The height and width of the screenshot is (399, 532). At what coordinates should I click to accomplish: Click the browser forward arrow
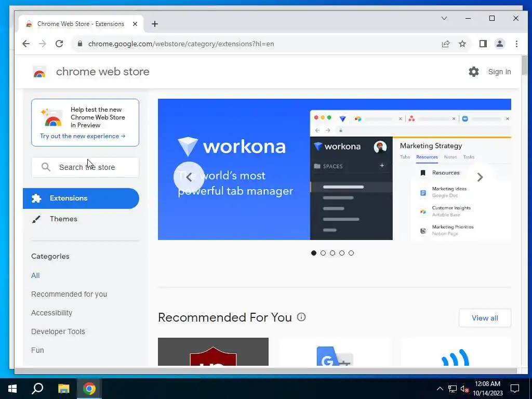[43, 44]
